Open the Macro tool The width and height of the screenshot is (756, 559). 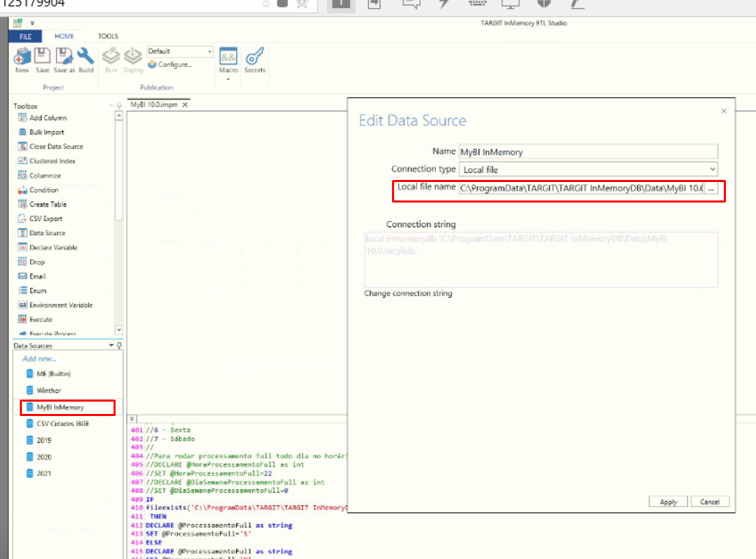[228, 56]
